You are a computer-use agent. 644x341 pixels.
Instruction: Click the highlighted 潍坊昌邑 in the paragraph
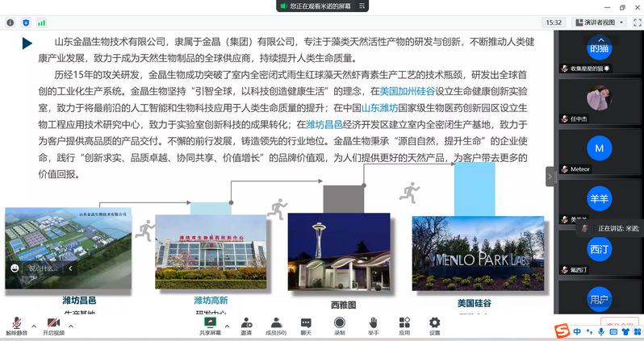324,124
